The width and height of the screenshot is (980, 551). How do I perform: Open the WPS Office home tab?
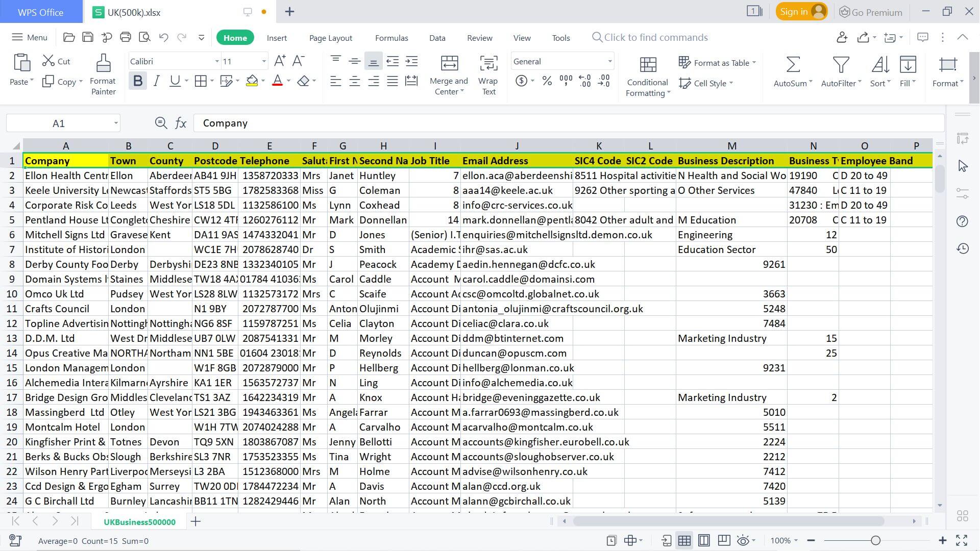pos(41,12)
